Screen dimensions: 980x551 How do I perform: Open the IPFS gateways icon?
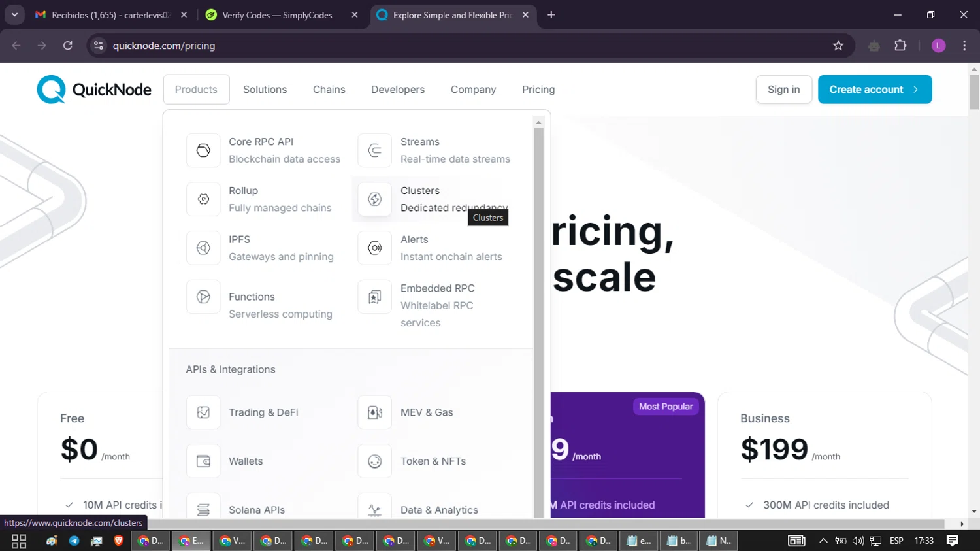[203, 248]
